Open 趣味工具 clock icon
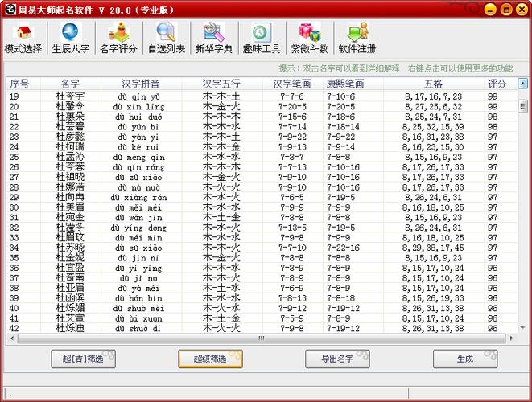The height and width of the screenshot is (402, 532). [262, 39]
